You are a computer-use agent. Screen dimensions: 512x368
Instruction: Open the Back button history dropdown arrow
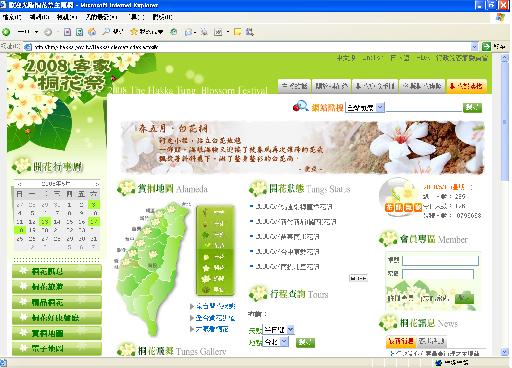[36, 32]
